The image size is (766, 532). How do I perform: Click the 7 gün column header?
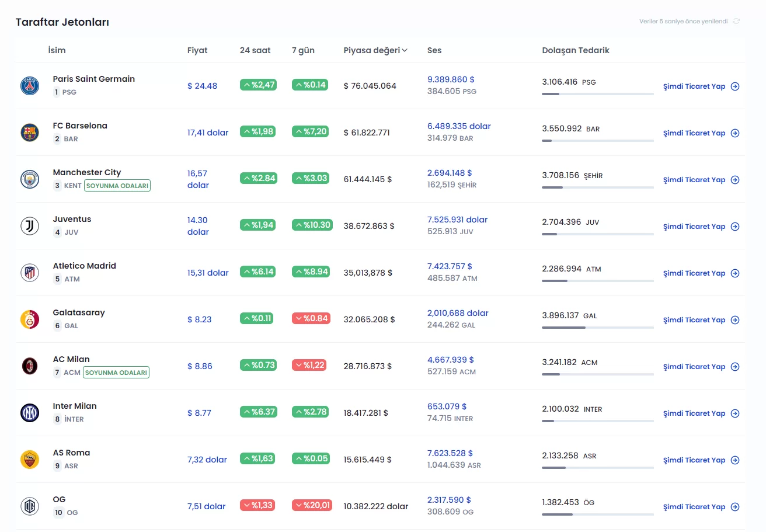click(x=303, y=50)
